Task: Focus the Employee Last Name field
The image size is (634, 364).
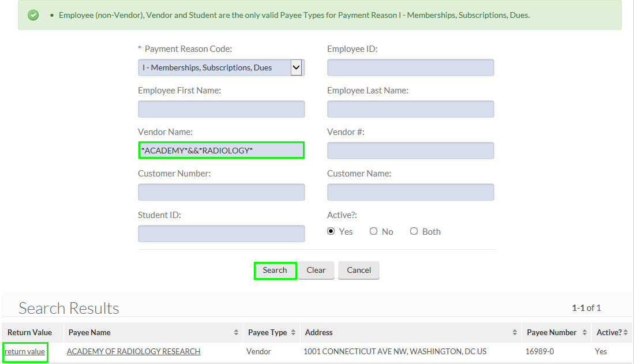Action: [410, 109]
